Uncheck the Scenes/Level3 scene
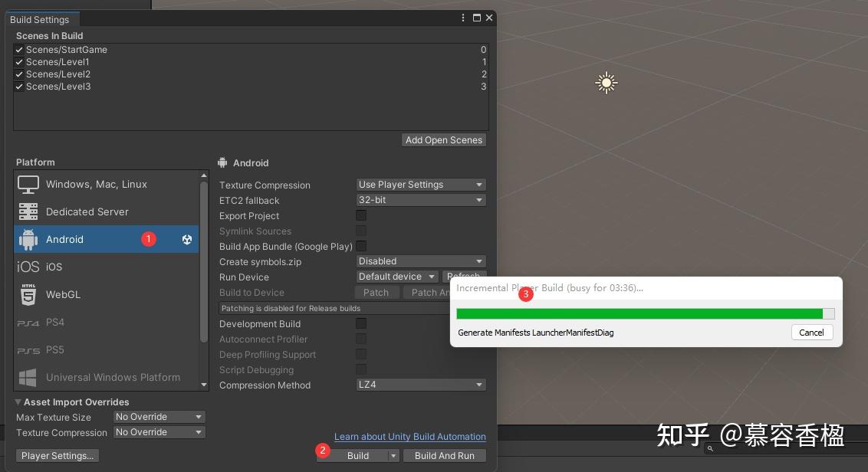This screenshot has height=472, width=868. coord(19,87)
